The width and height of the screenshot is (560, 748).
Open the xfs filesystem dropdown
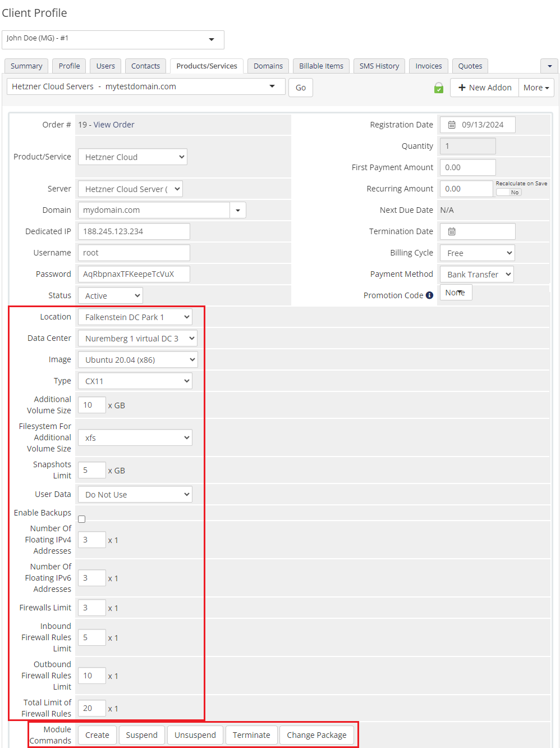point(135,437)
